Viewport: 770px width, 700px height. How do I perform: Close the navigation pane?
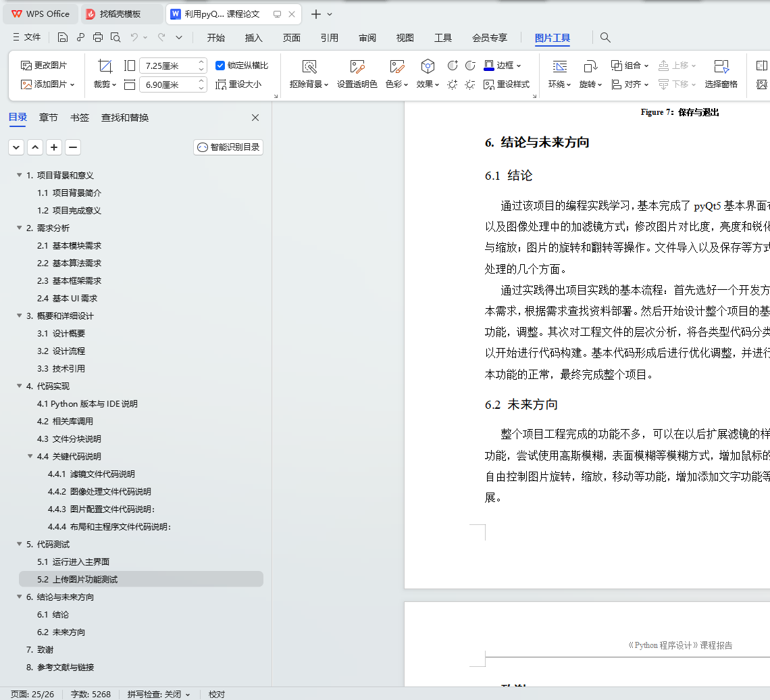(255, 118)
